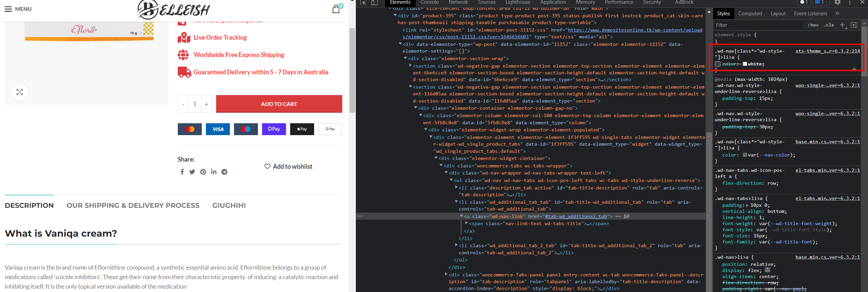Click the ADD TO CART button
The width and height of the screenshot is (868, 292).
[279, 104]
